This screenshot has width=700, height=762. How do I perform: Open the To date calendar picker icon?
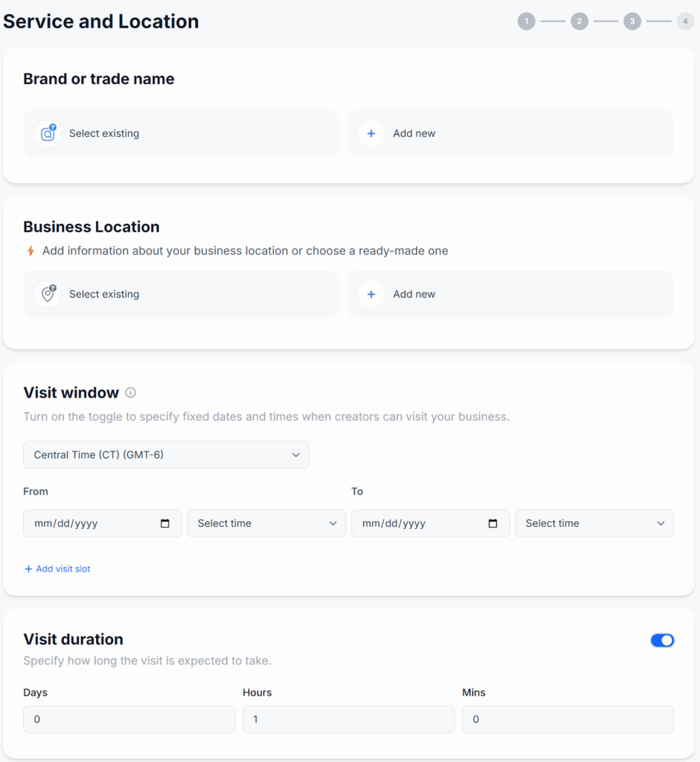pos(492,523)
